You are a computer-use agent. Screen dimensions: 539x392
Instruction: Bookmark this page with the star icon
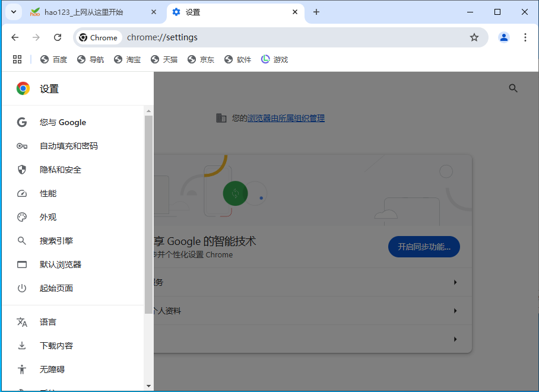474,37
